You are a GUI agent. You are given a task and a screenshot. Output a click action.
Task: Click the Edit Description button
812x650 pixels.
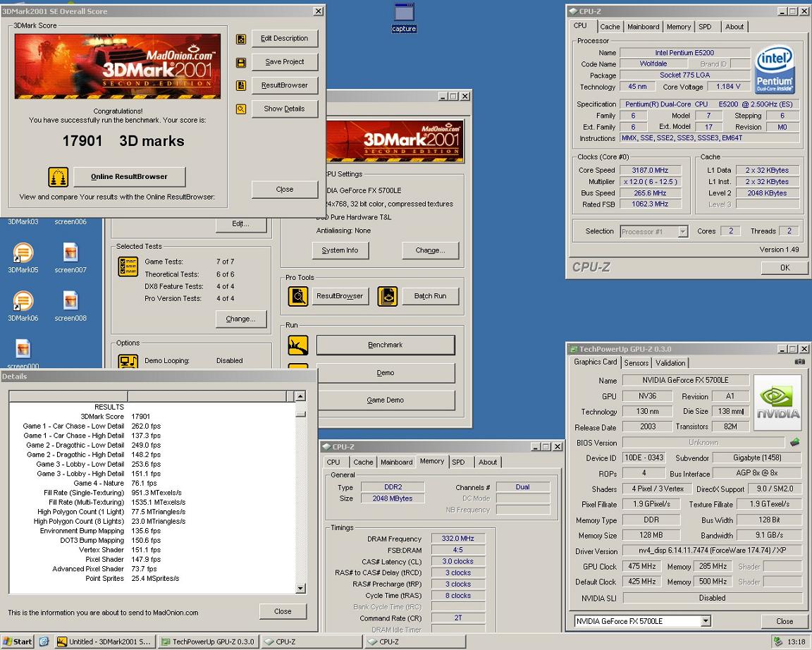click(x=284, y=39)
